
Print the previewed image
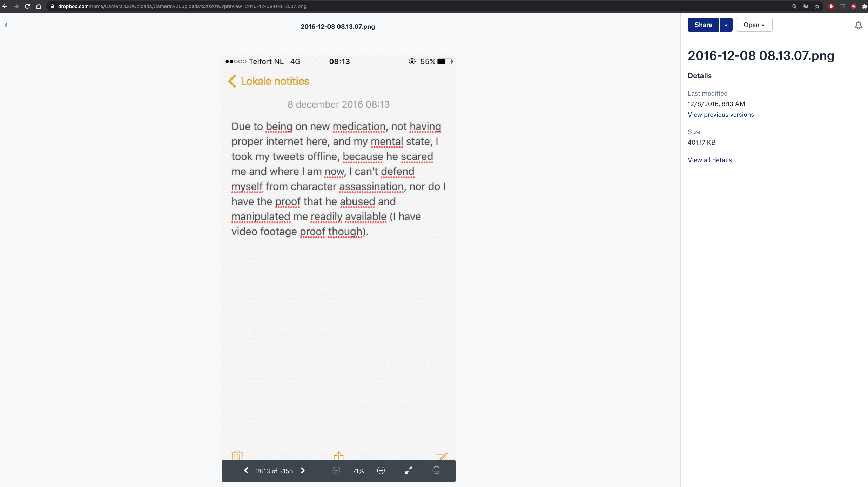(436, 471)
